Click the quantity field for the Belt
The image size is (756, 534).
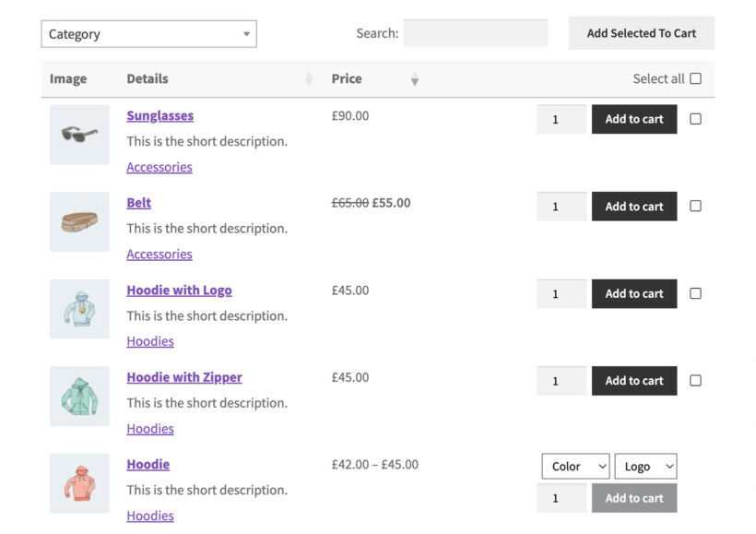561,206
